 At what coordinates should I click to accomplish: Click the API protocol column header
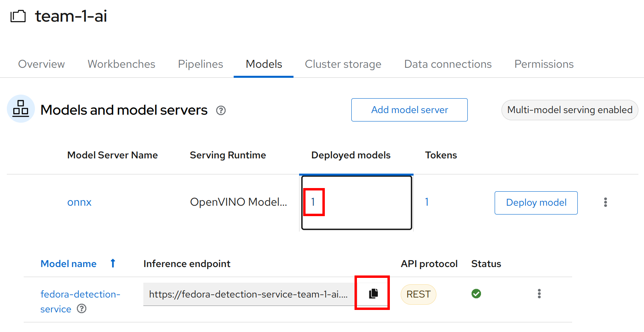[x=429, y=264]
